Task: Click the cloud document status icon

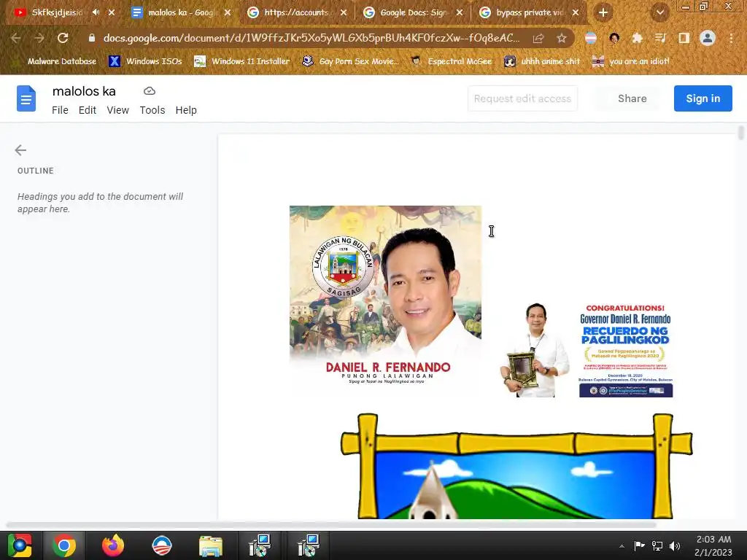Action: point(150,91)
